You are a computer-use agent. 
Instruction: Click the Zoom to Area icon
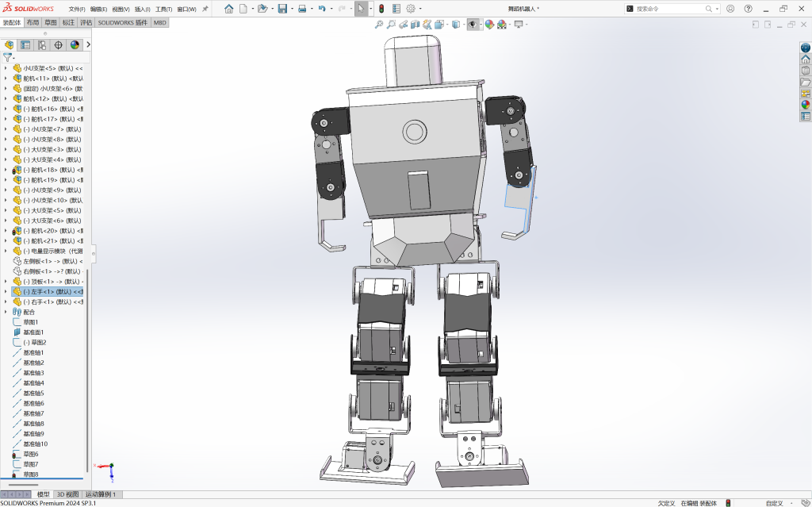click(x=391, y=25)
